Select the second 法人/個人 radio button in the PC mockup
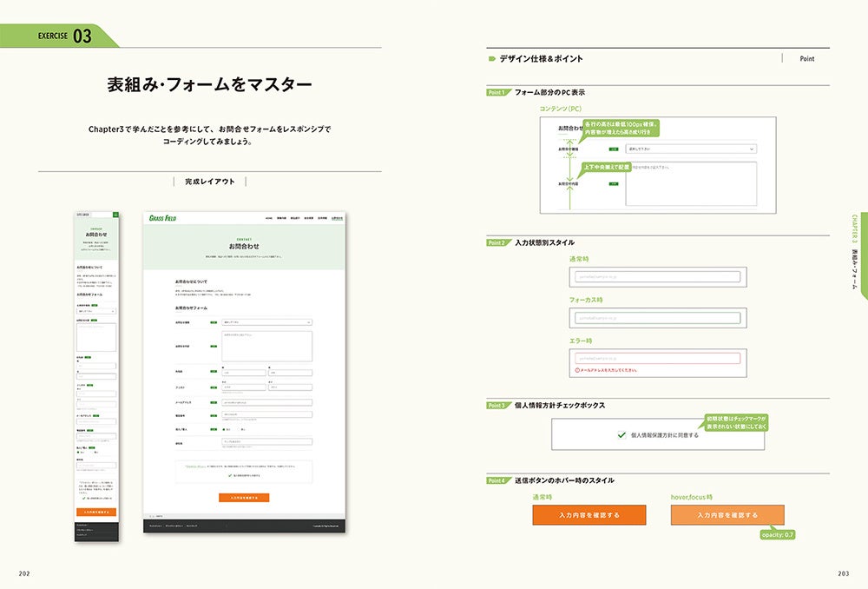Viewport: 868px width, 589px height. coord(240,429)
